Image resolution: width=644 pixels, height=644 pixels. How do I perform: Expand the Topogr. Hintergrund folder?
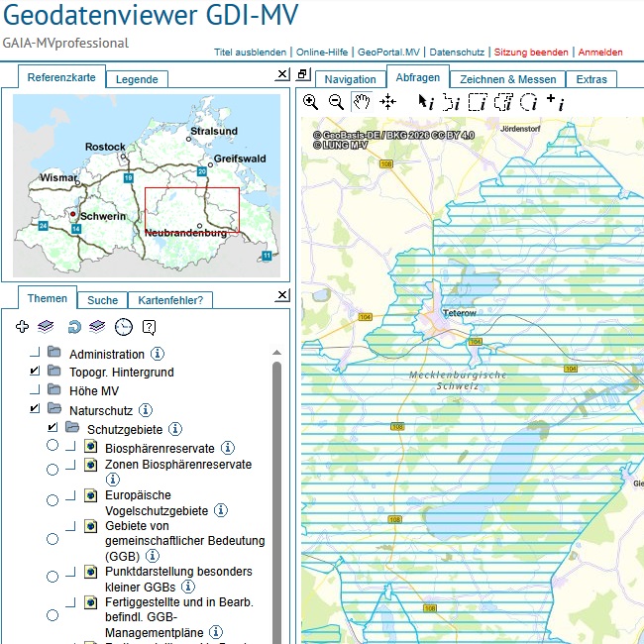[x=54, y=371]
